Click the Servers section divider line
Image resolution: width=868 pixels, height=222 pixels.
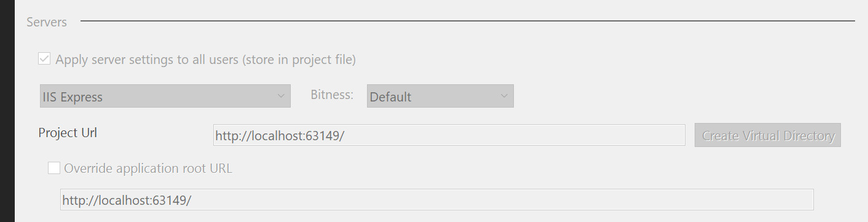(x=468, y=22)
